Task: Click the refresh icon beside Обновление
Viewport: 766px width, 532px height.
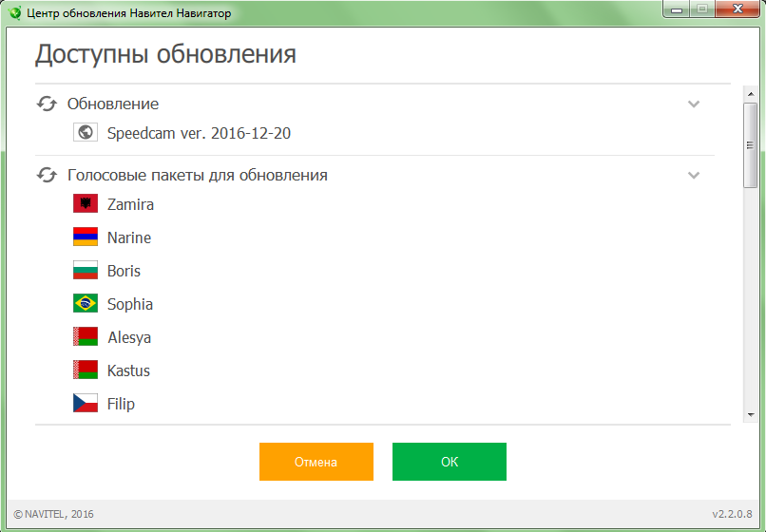Action: pos(47,104)
